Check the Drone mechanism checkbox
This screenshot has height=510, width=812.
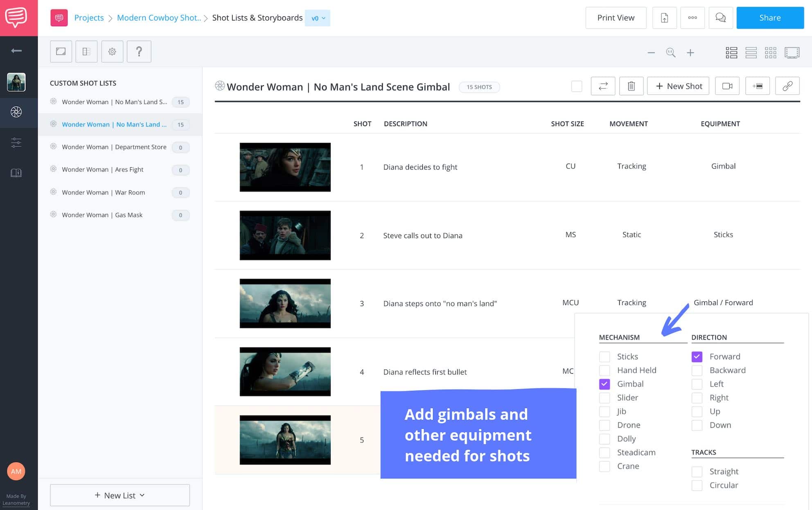point(604,425)
